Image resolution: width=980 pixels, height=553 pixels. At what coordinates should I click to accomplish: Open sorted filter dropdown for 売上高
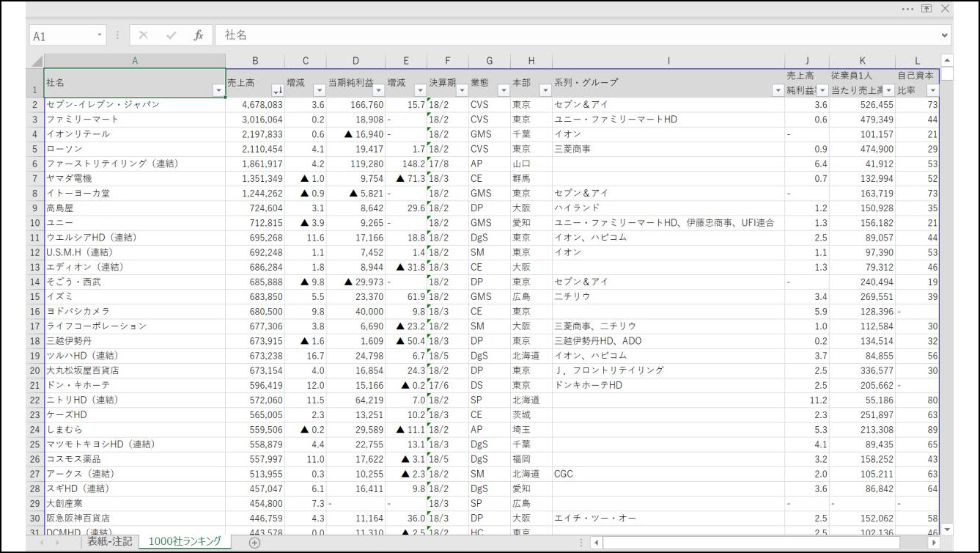277,90
